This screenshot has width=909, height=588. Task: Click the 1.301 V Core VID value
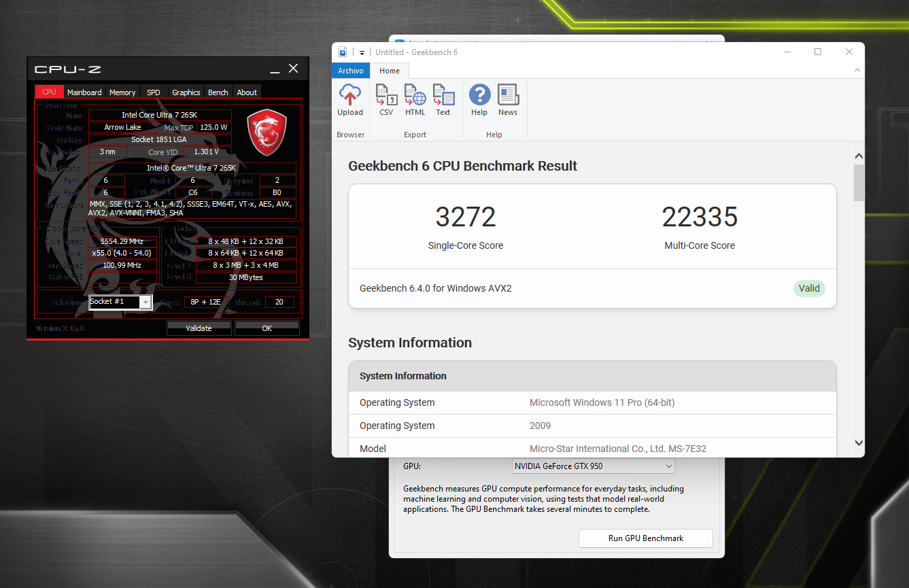click(x=207, y=152)
